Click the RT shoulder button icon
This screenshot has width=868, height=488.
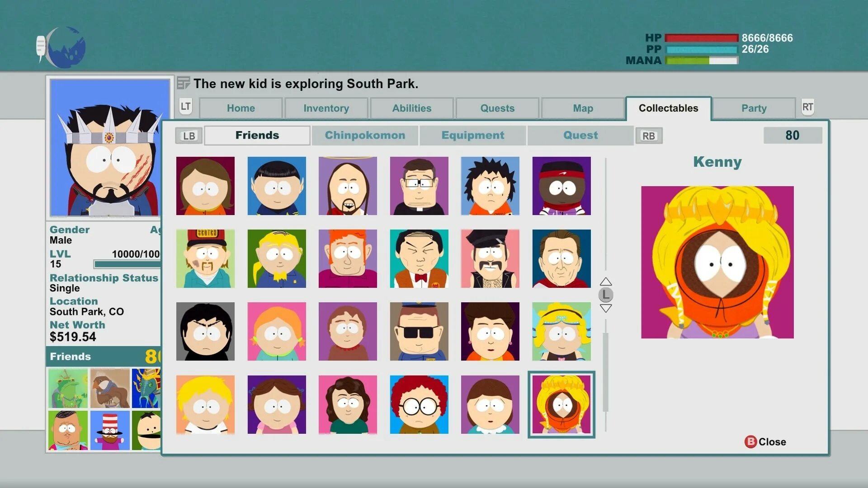(x=807, y=107)
